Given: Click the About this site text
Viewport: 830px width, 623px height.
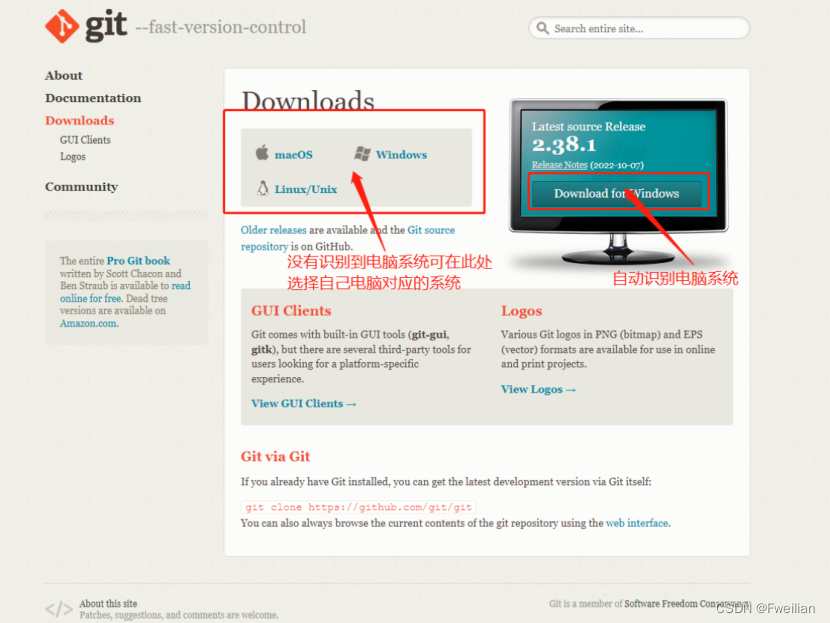Looking at the screenshot, I should 108,603.
